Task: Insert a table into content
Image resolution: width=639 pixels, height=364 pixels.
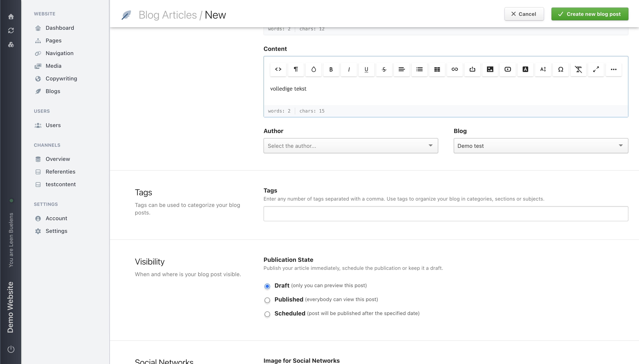Action: coord(437,69)
